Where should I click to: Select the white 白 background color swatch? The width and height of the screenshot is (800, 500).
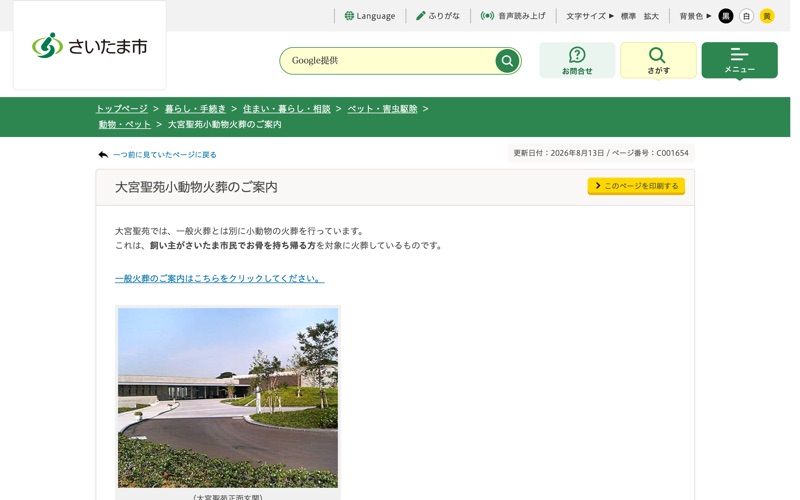coord(746,16)
